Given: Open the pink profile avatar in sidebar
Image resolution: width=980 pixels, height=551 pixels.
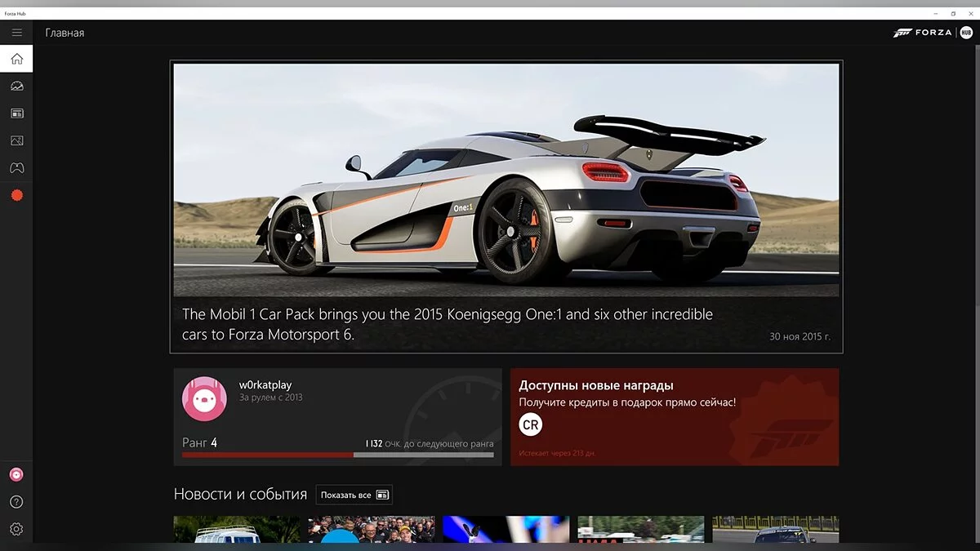Looking at the screenshot, I should [x=16, y=474].
